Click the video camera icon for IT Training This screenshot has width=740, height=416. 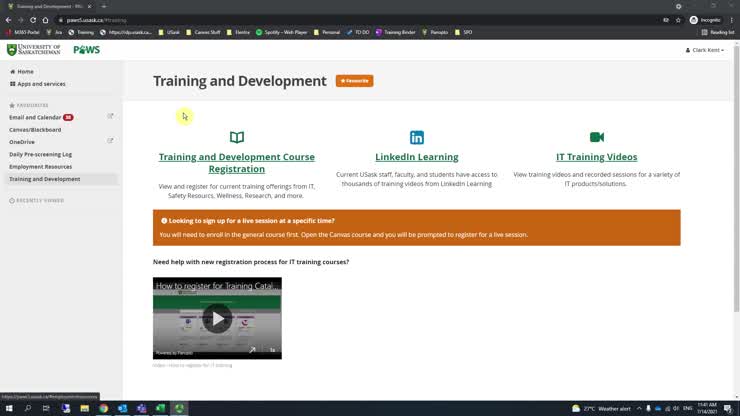(x=597, y=138)
